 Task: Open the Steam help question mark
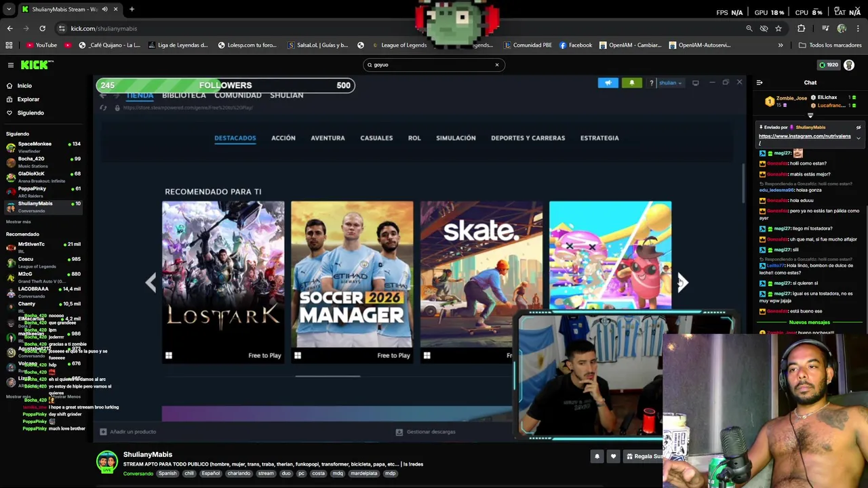point(651,83)
